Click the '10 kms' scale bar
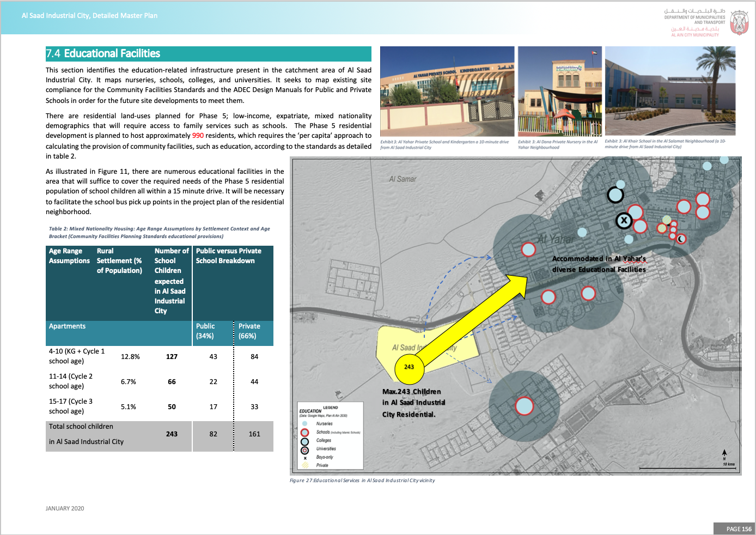The height and width of the screenshot is (535, 756). (x=687, y=467)
